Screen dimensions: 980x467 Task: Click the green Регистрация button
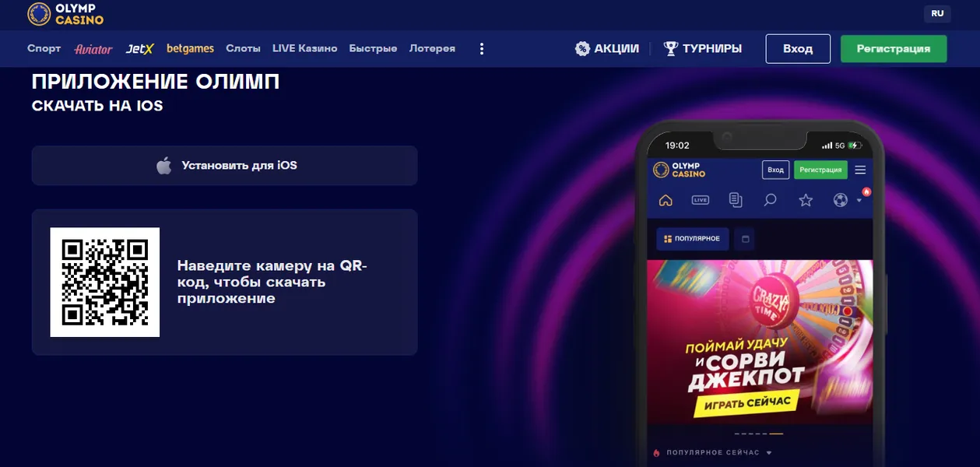(894, 48)
